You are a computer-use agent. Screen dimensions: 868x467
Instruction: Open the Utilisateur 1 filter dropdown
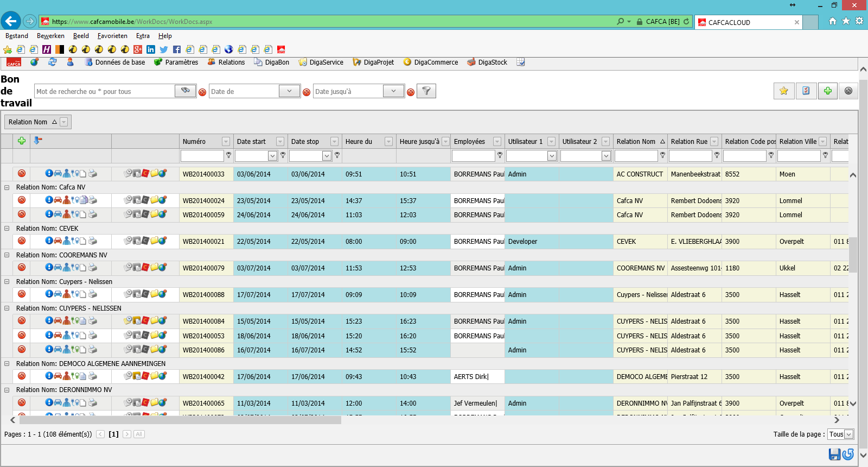point(552,156)
